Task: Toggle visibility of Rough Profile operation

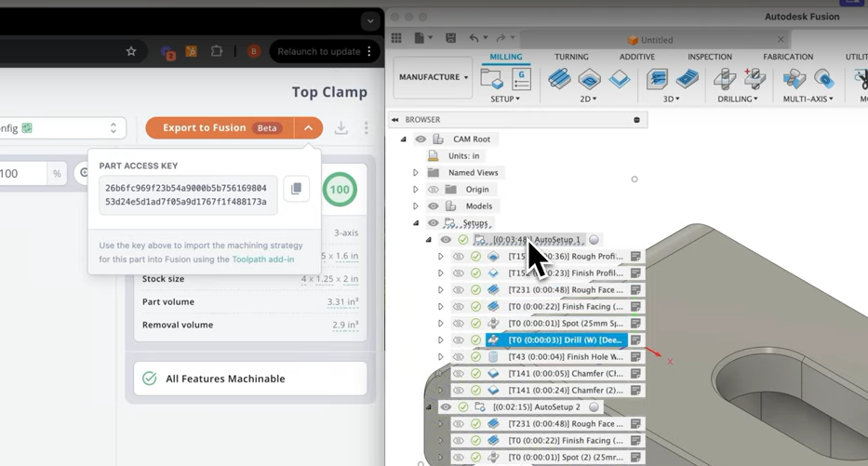Action: 458,256
